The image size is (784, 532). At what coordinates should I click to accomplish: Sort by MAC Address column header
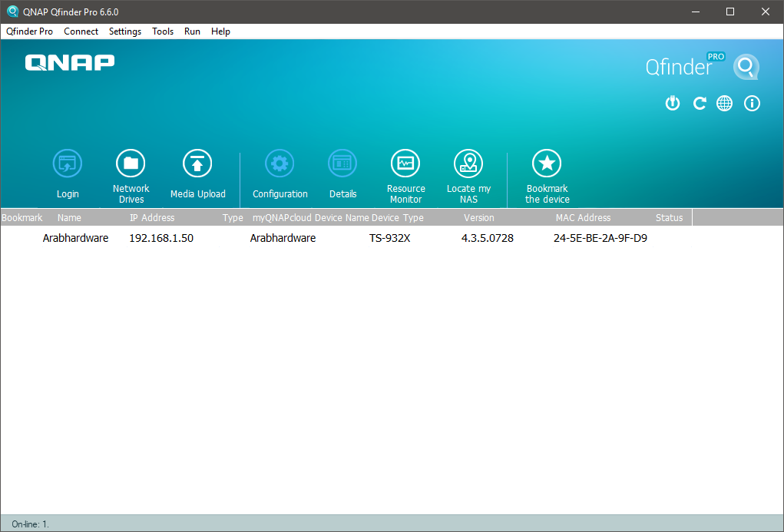(x=583, y=218)
